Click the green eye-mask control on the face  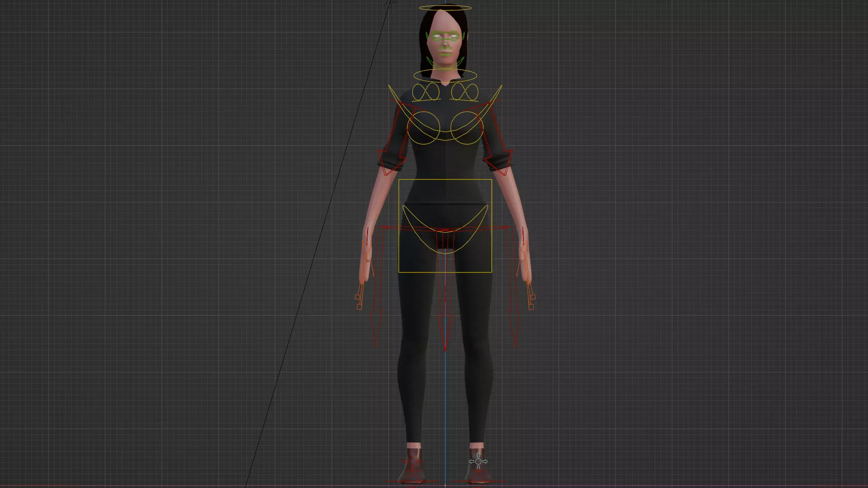click(x=445, y=36)
